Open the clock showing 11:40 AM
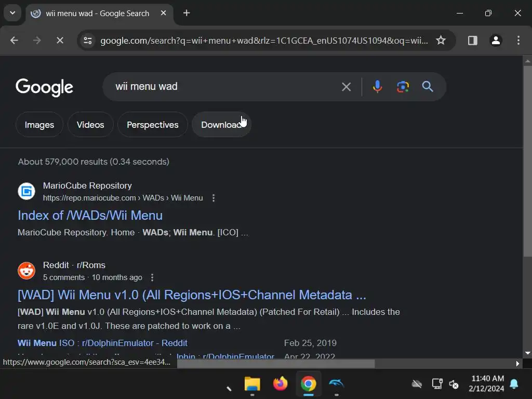Image resolution: width=532 pixels, height=399 pixels. tap(487, 383)
